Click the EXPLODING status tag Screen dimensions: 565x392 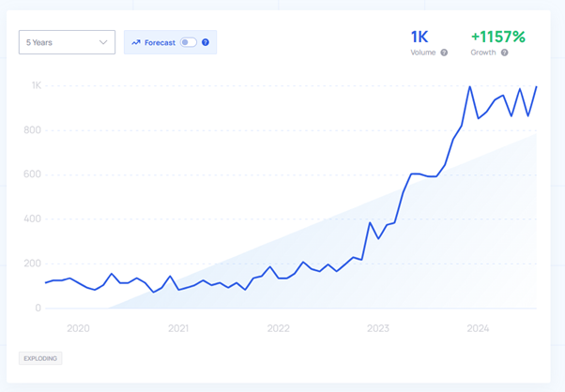point(40,358)
